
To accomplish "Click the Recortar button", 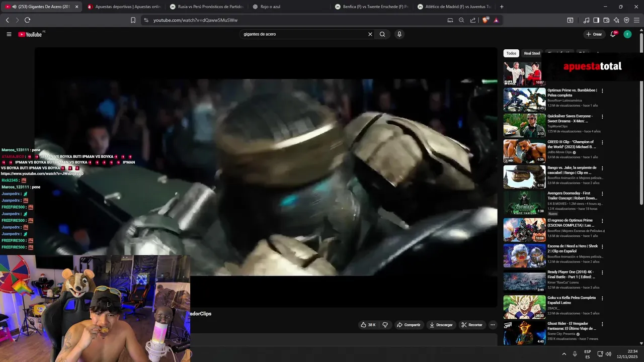I will tap(472, 325).
